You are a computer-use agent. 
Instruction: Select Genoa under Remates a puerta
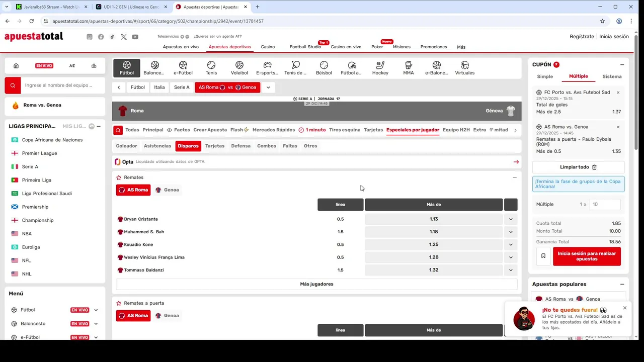[167, 316]
